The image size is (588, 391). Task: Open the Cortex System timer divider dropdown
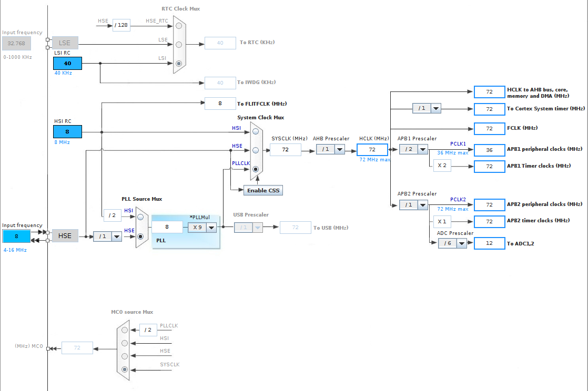[x=435, y=109]
